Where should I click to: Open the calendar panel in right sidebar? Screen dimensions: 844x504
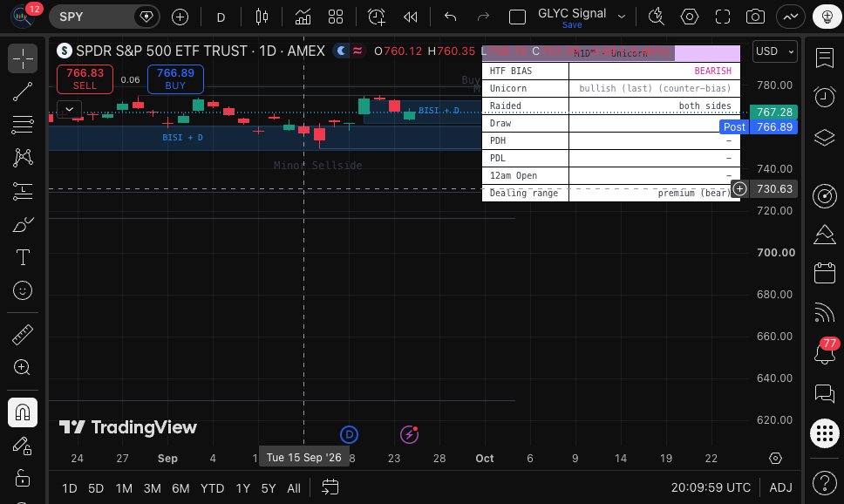[x=825, y=273]
